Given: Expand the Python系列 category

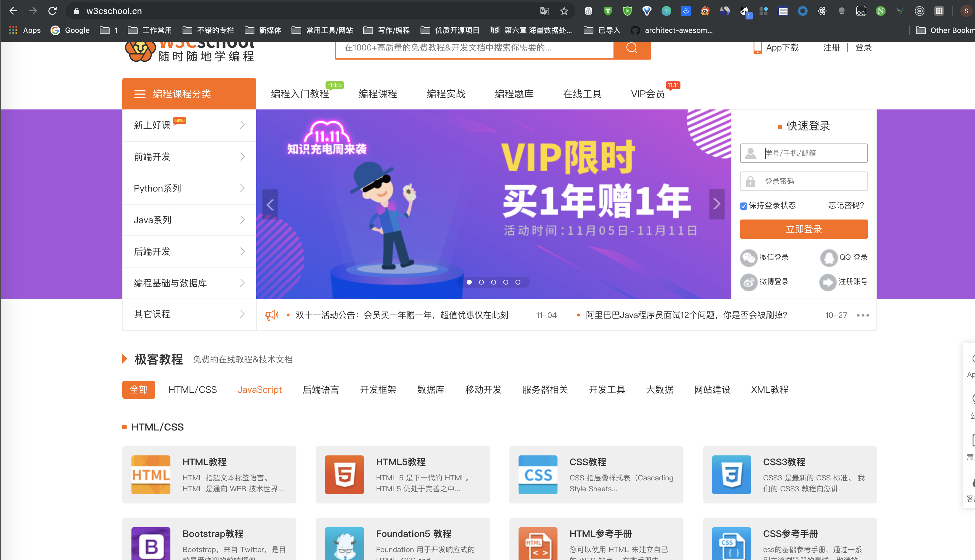Looking at the screenshot, I should point(189,188).
